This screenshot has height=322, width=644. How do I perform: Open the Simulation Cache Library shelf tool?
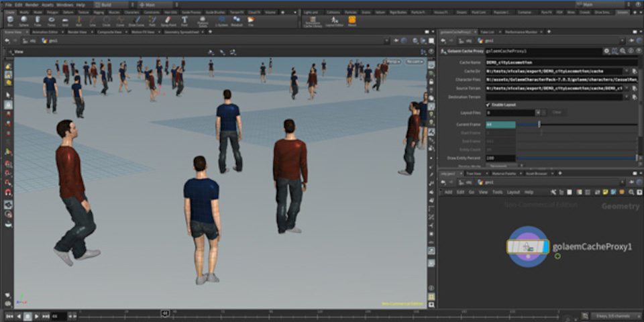(313, 21)
